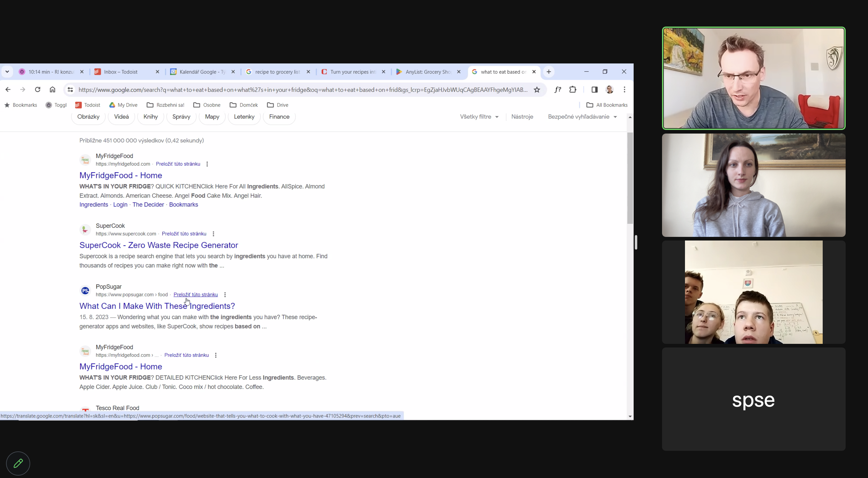Open Chrome three-dot menu

pos(624,90)
